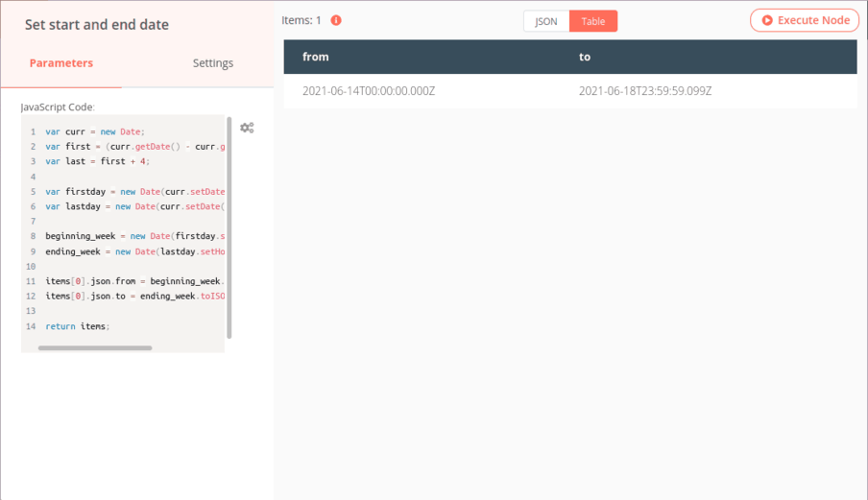Click line 8 beginning_week assignment in code

pyautogui.click(x=134, y=236)
